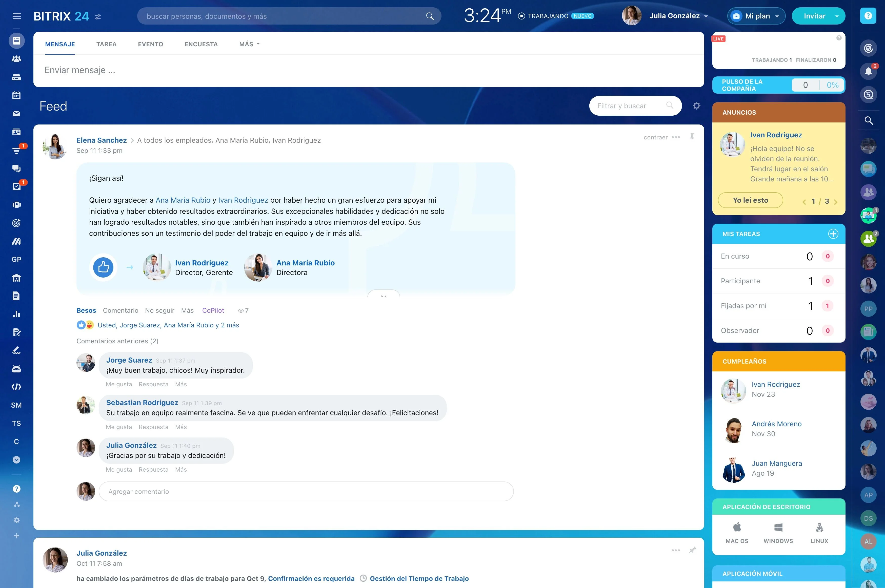Add a new task with plus icon
The image size is (885, 588).
coord(833,234)
